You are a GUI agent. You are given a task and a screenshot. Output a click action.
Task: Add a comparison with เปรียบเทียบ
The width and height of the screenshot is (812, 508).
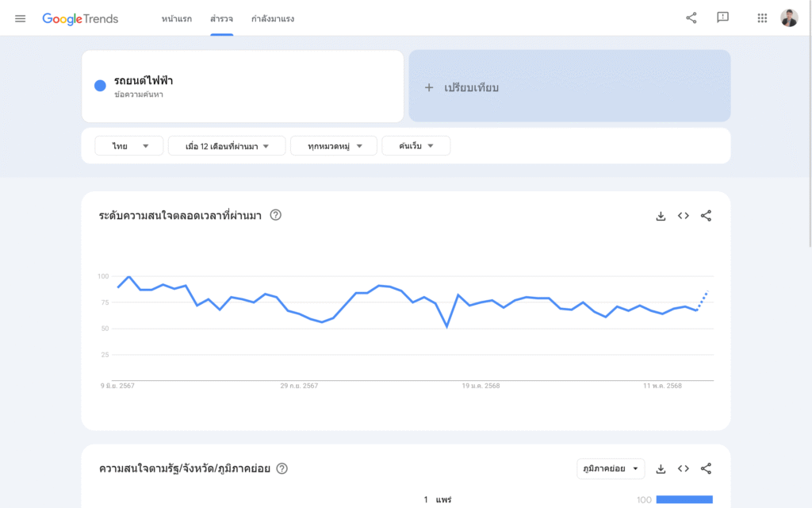click(569, 86)
